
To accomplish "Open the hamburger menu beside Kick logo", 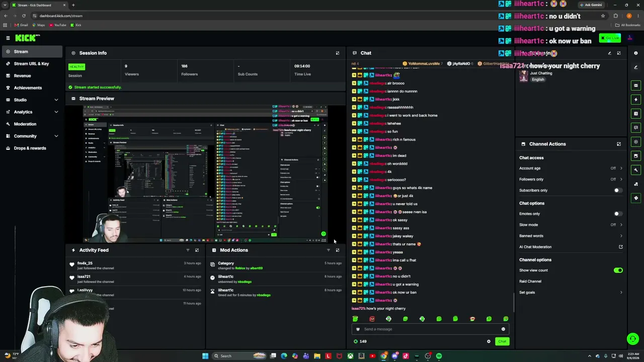I will (8, 38).
